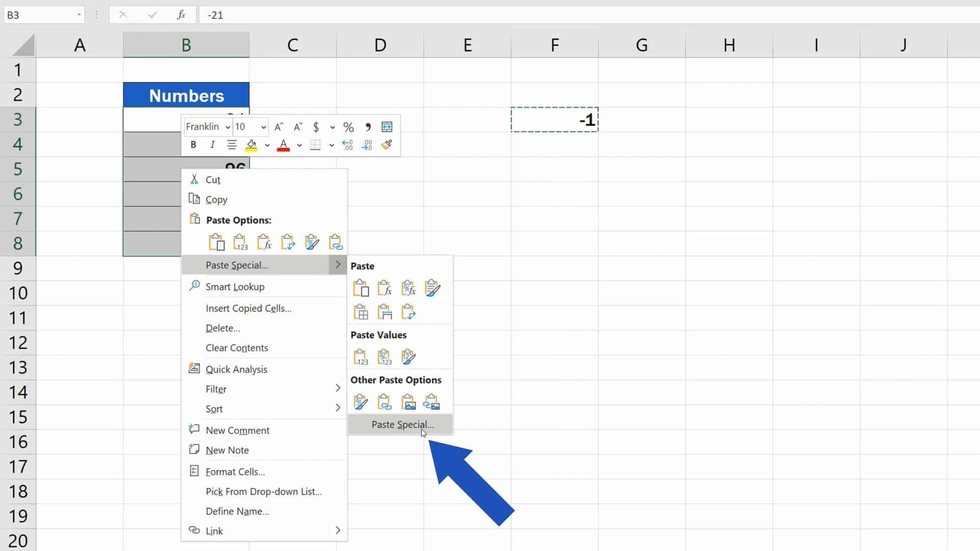
Task: Click Paste Special… at bottom of submenu
Action: 400,424
